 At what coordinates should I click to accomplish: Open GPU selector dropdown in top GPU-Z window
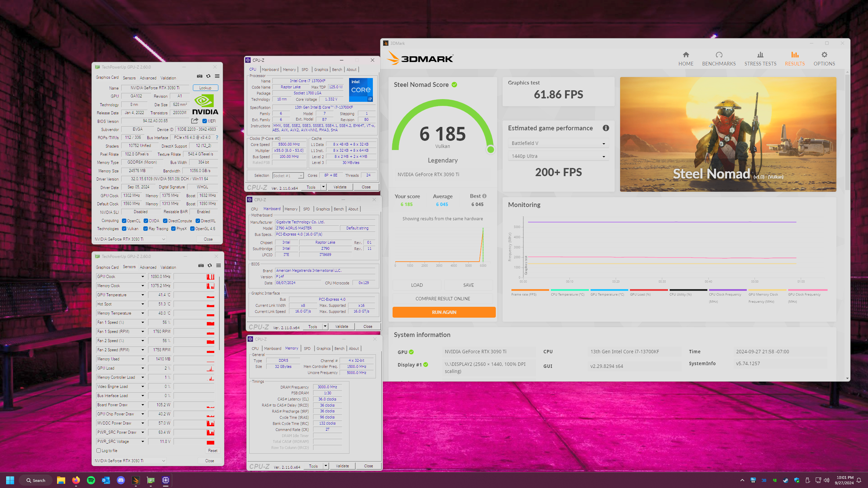[130, 239]
